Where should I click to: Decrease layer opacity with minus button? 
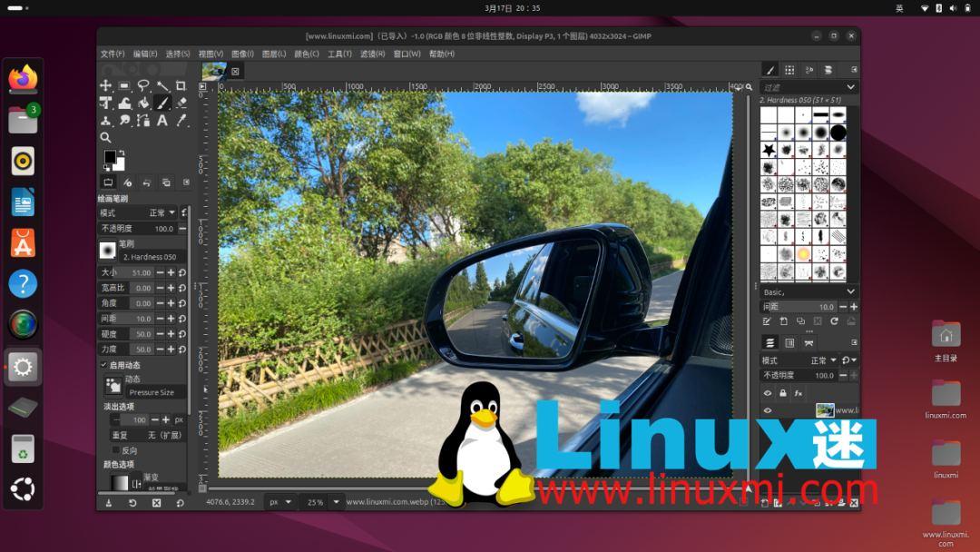[843, 375]
